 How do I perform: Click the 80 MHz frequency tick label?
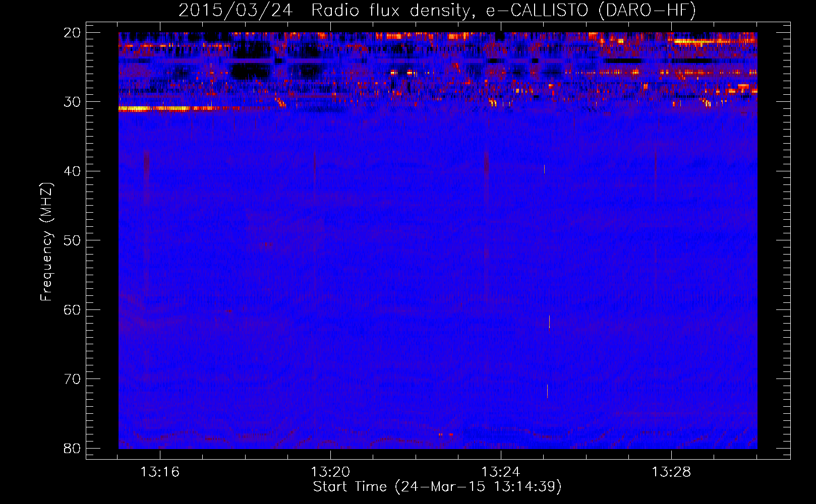72,448
